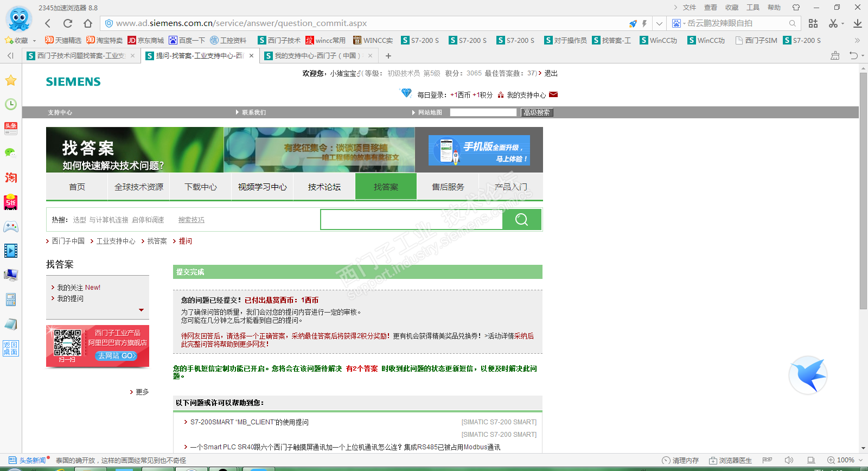The height and width of the screenshot is (471, 868).
Task: Open the favorites star in the left sidebar
Action: (x=11, y=80)
